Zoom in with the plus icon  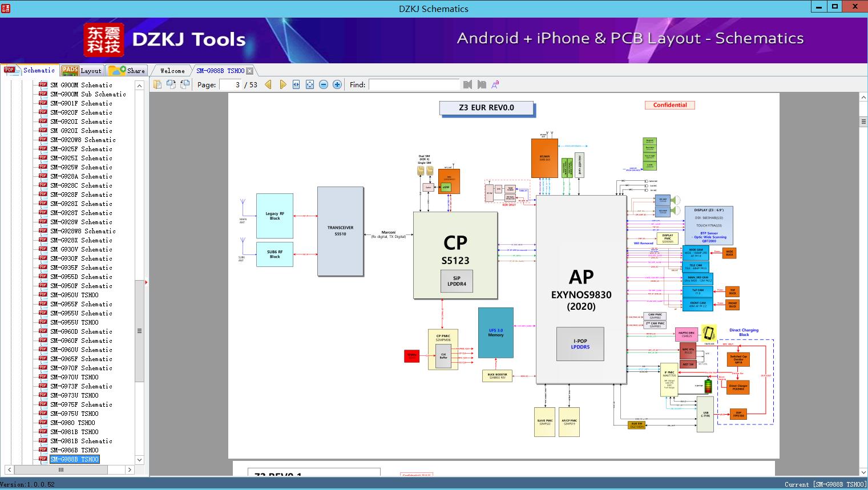337,84
